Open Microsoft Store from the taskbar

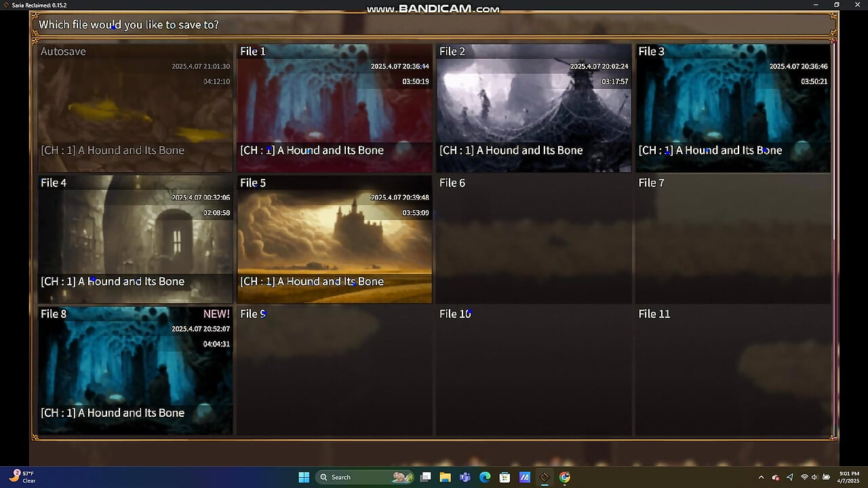coord(505,477)
